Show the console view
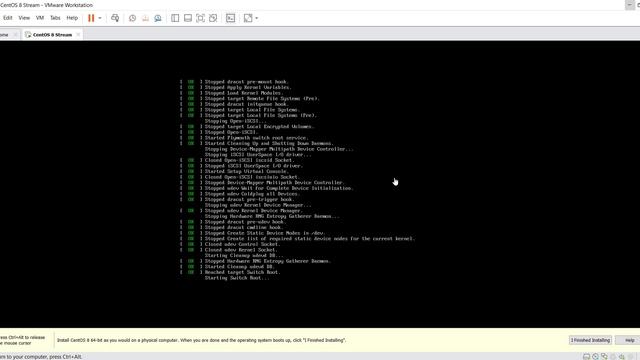The width and height of the screenshot is (640, 360). pos(231,18)
